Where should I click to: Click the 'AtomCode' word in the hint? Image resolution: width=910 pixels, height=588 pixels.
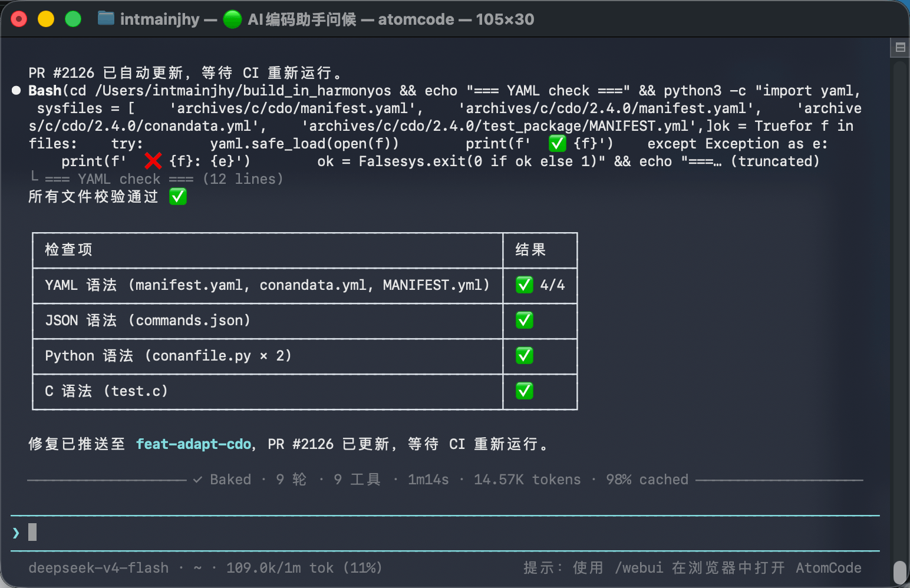pyautogui.click(x=829, y=568)
